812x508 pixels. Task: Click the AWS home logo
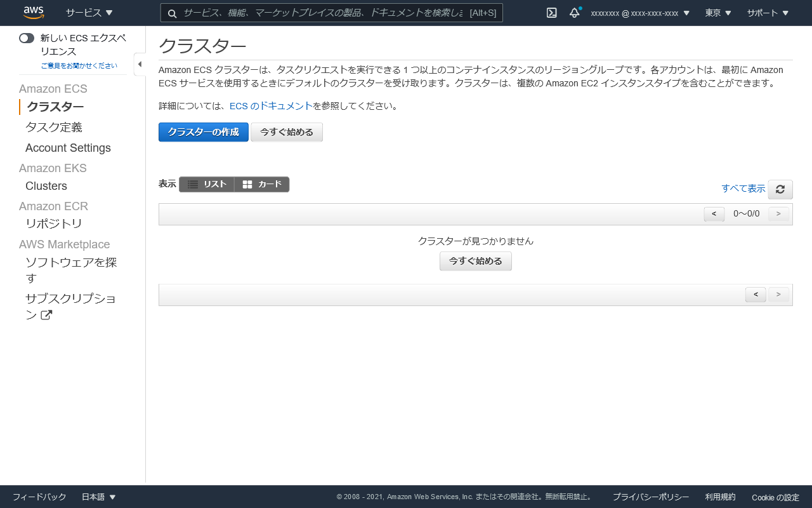(33, 12)
